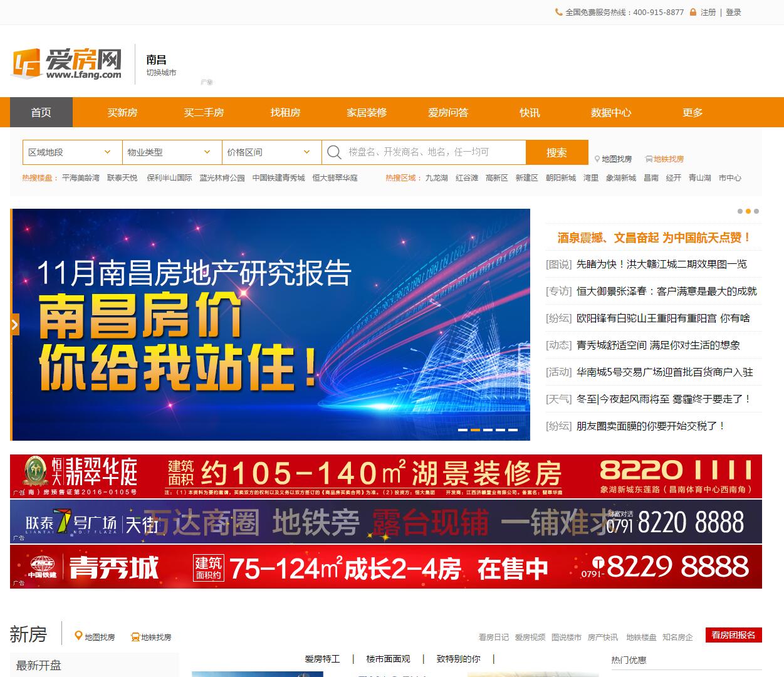784x677 pixels.
Task: Switch to 致特别的你 tab
Action: click(459, 659)
